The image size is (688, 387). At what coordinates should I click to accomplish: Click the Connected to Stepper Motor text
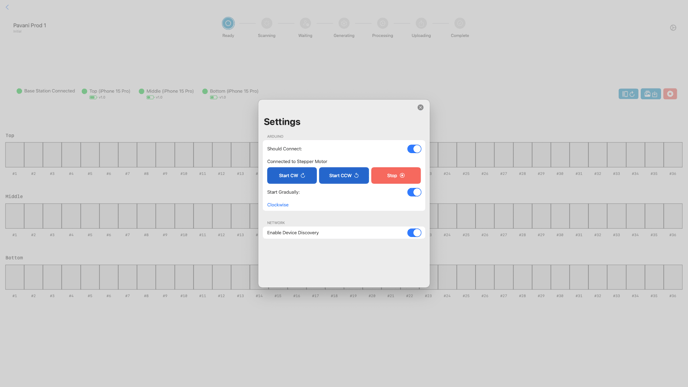coord(297,161)
